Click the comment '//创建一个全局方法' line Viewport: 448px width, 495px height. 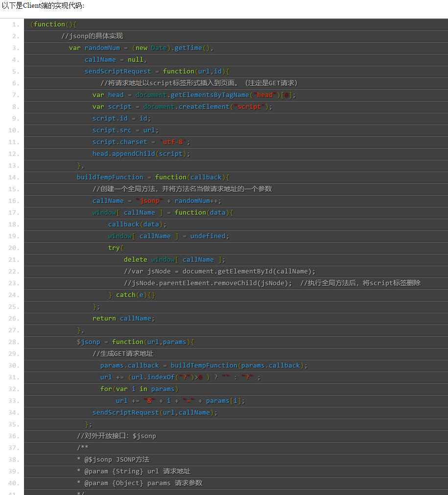(182, 189)
